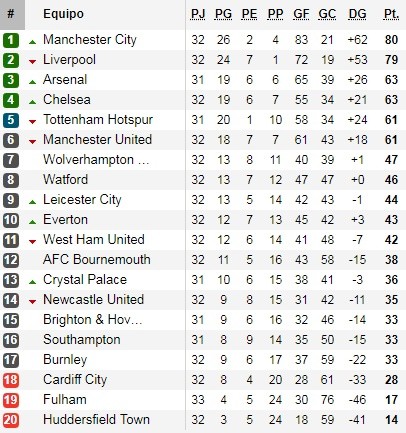406x433 pixels.
Task: Click the red position 18 badge
Action: click(11, 380)
